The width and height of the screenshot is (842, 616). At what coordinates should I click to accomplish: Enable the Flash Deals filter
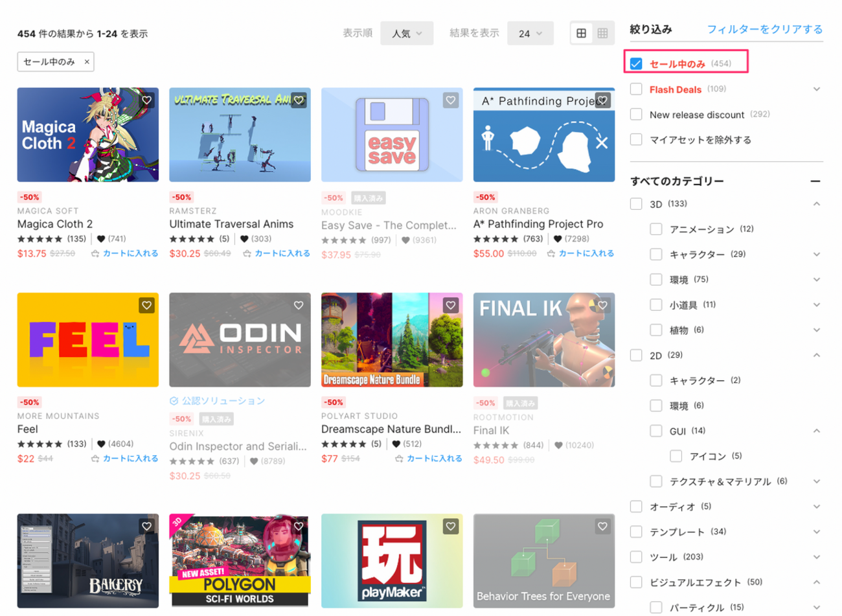[x=636, y=89]
